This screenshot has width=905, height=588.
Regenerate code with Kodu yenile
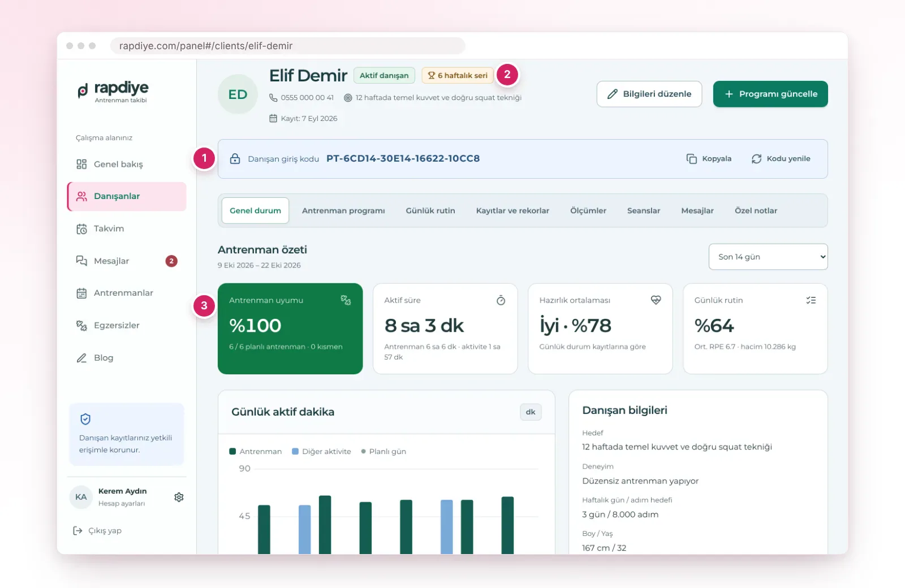click(x=781, y=159)
